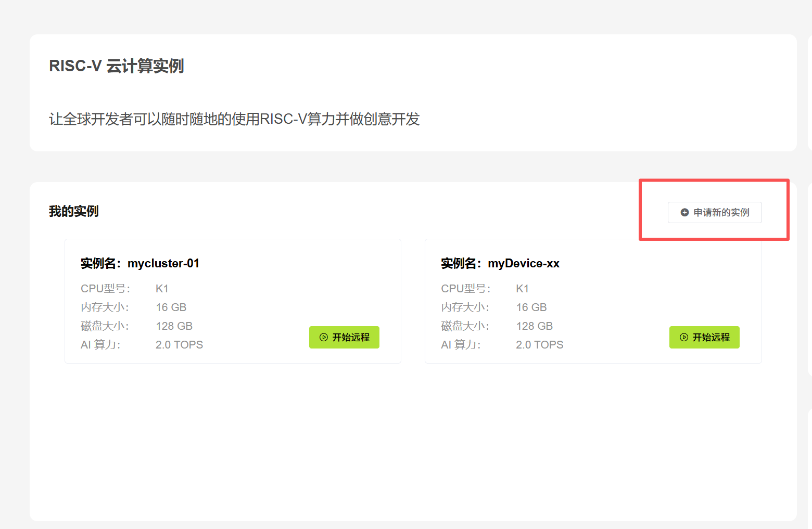Click the play icon in myDevice-xx's 开始远程 button
Screen dimensions: 812x529
pyautogui.click(x=684, y=337)
